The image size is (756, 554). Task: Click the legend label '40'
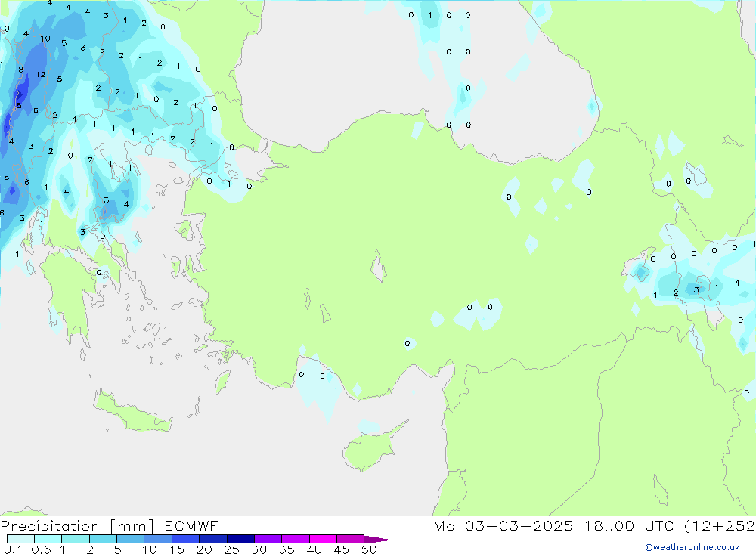314,549
